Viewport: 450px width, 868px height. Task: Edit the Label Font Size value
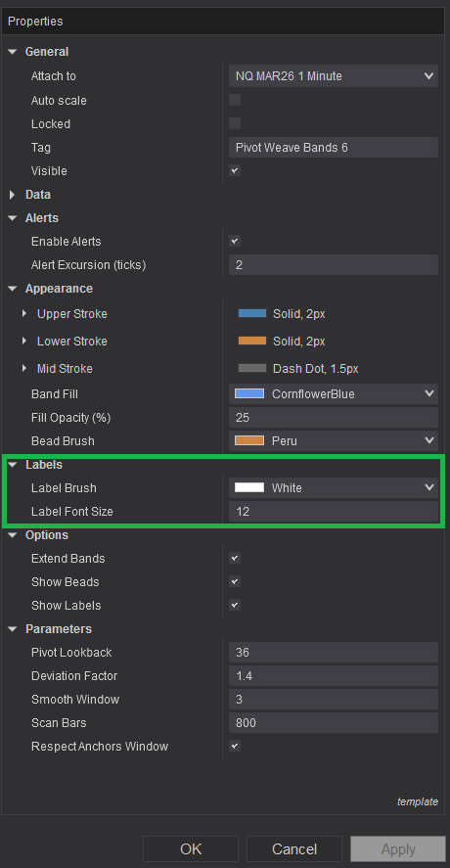[334, 512]
